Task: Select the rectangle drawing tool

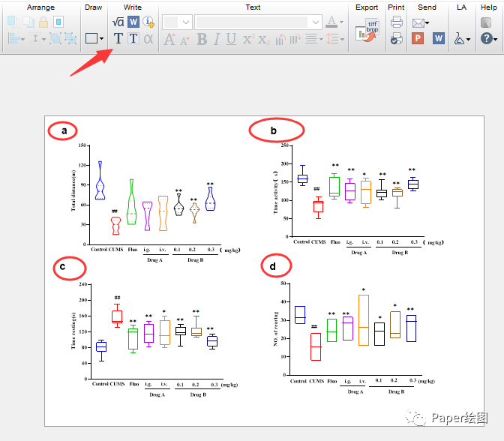Action: click(91, 38)
